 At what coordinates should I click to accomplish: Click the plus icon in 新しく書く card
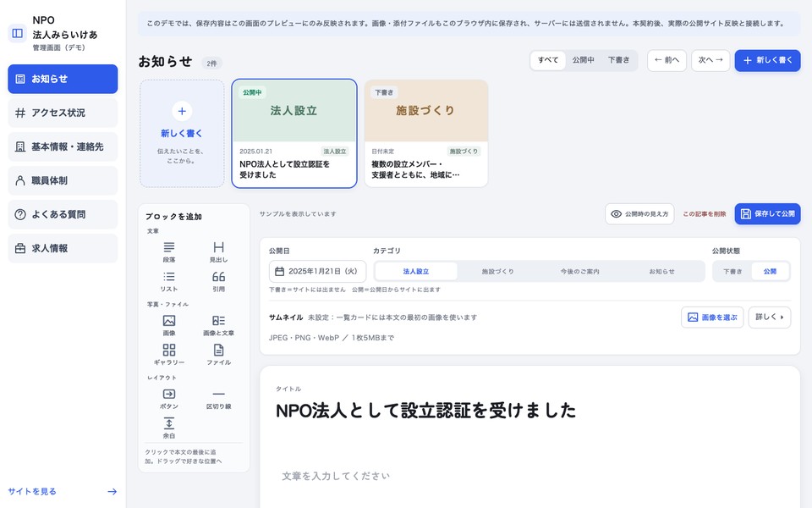(182, 111)
